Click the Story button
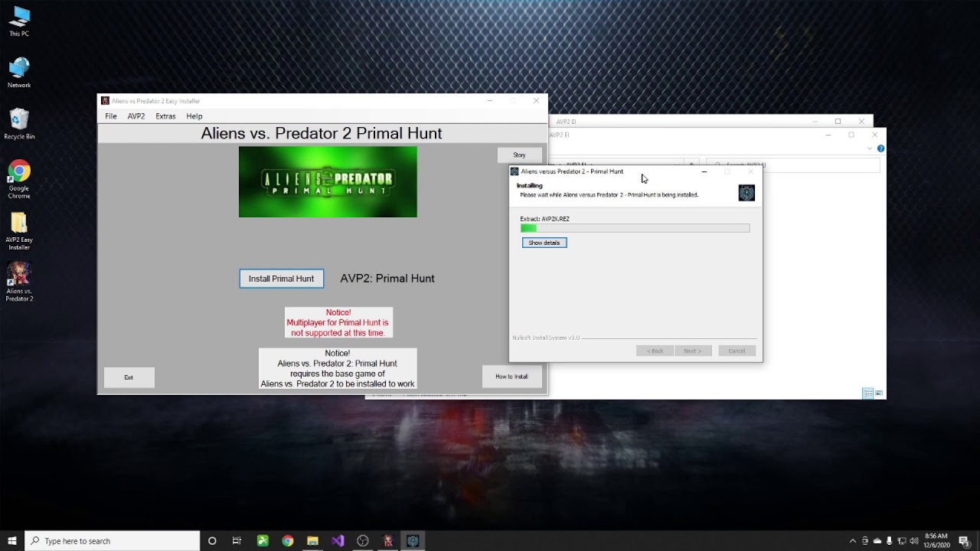 [x=519, y=155]
